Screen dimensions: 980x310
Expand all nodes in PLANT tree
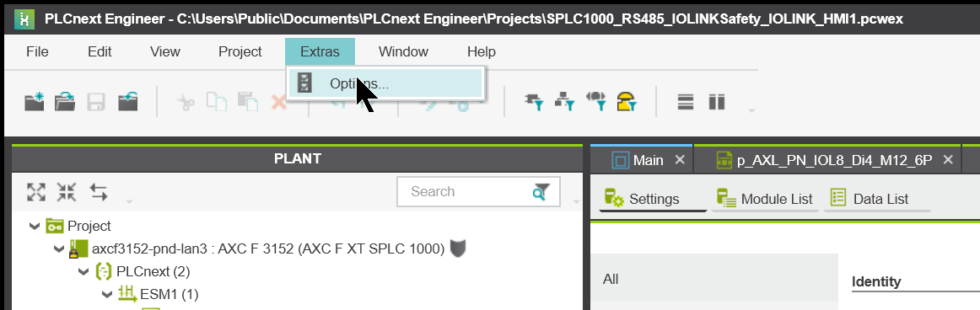pos(36,191)
